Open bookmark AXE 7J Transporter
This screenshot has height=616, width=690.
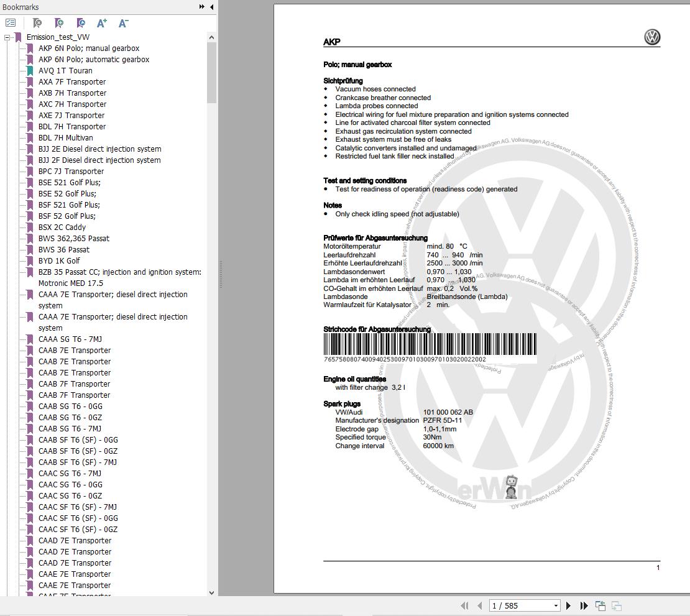click(x=71, y=115)
